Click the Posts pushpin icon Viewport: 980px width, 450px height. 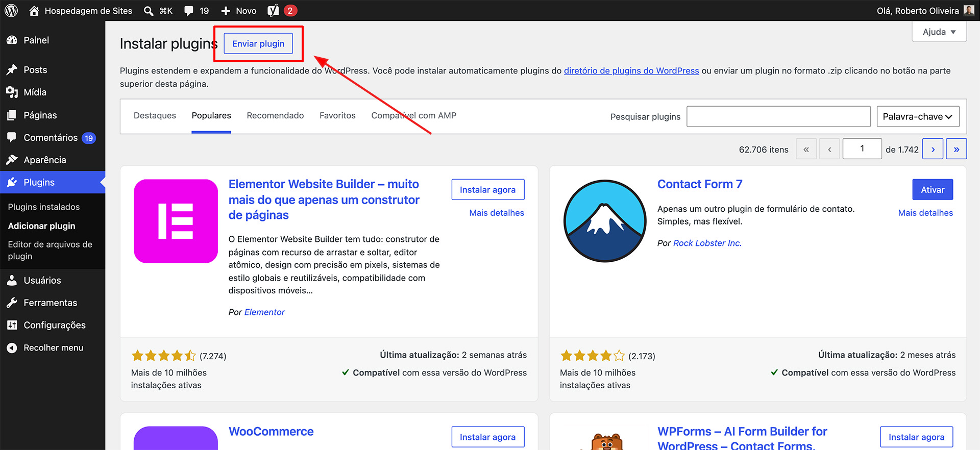(12, 70)
